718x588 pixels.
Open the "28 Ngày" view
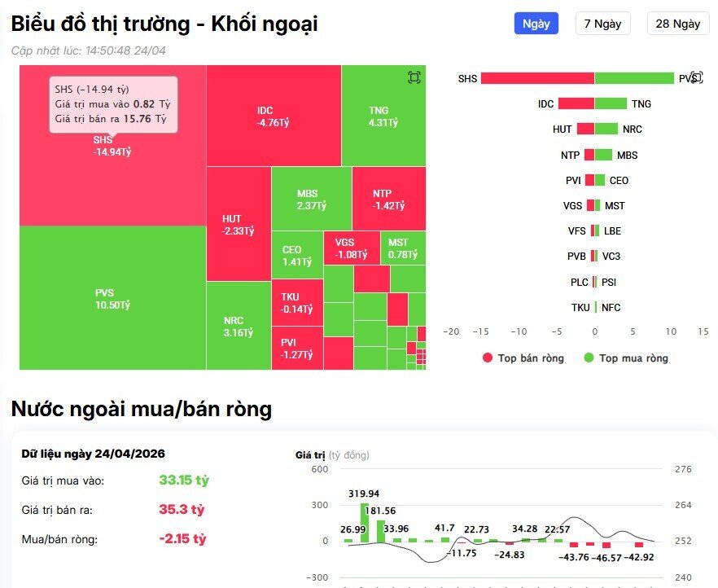(676, 24)
